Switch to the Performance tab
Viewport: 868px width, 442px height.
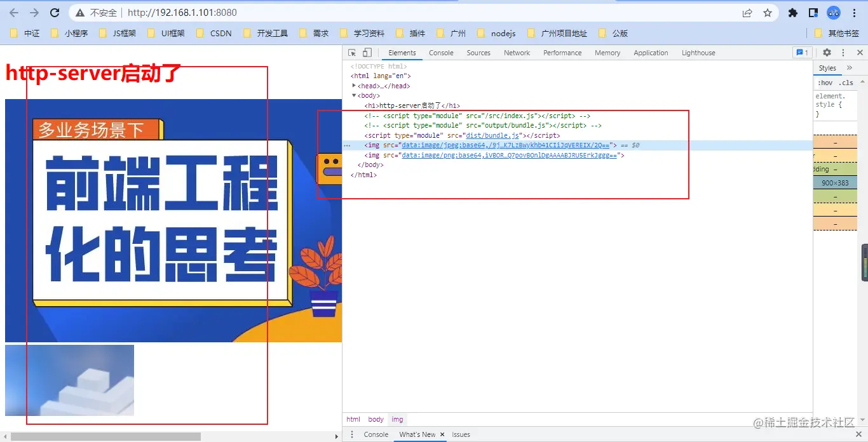pyautogui.click(x=562, y=53)
